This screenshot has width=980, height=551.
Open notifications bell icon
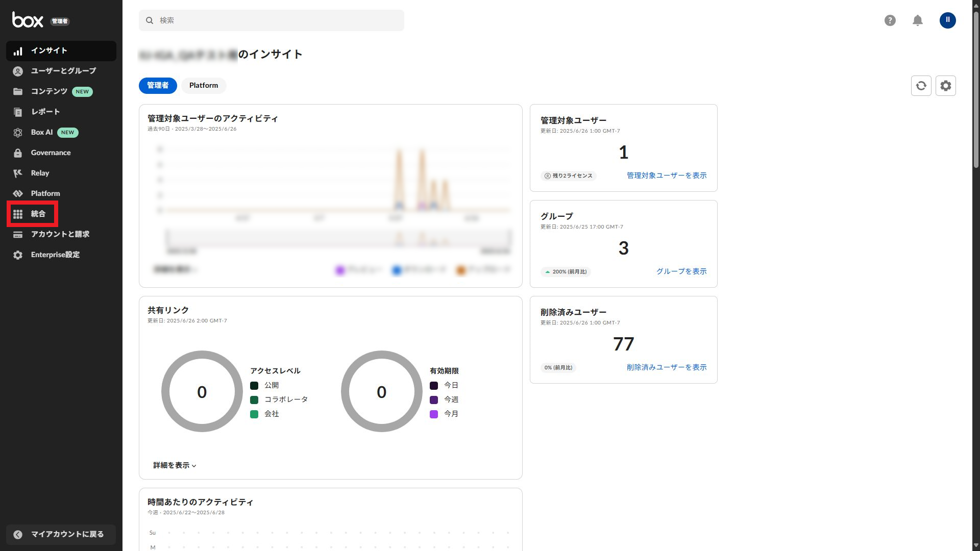pyautogui.click(x=917, y=20)
